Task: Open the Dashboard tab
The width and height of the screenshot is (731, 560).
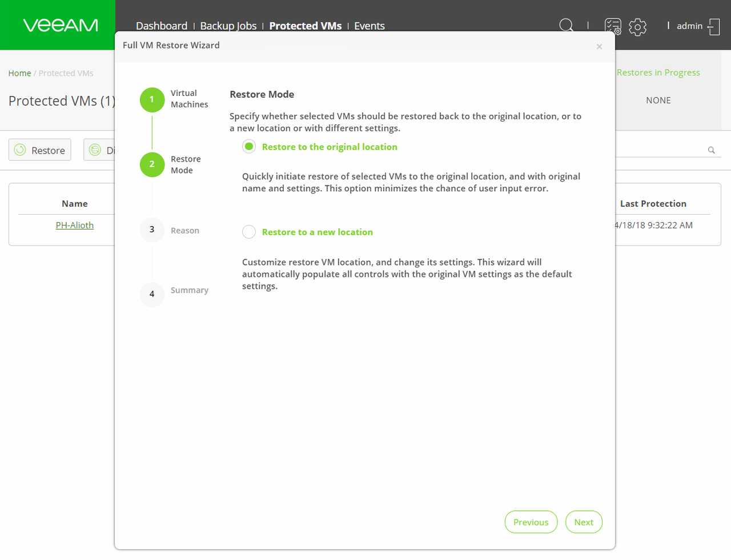Action: (x=162, y=26)
